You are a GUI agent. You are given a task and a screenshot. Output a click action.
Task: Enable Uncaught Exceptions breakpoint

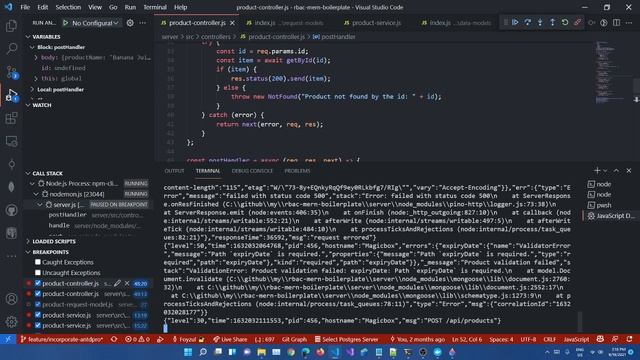click(38, 273)
